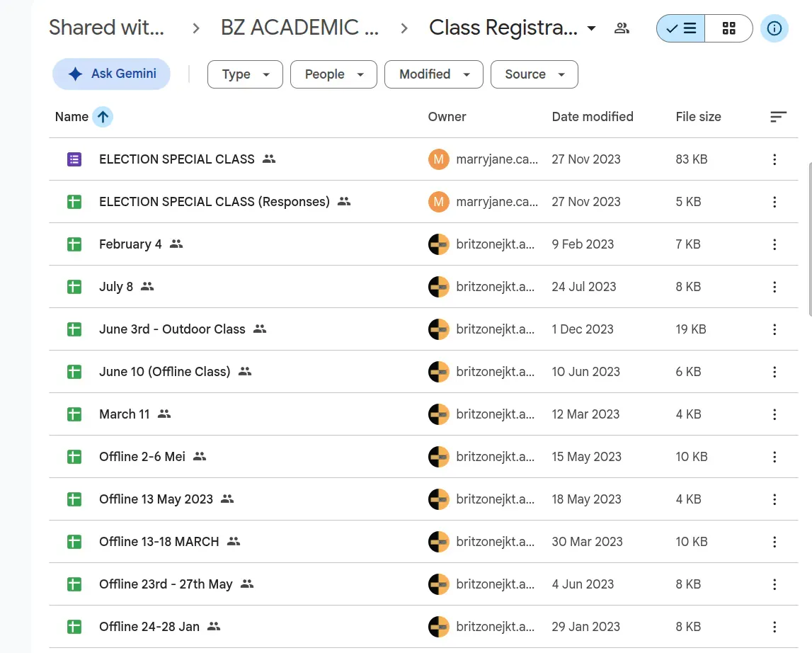Open more actions for ELECTION SPECIAL CLASS form
This screenshot has height=653, width=812.
[774, 159]
